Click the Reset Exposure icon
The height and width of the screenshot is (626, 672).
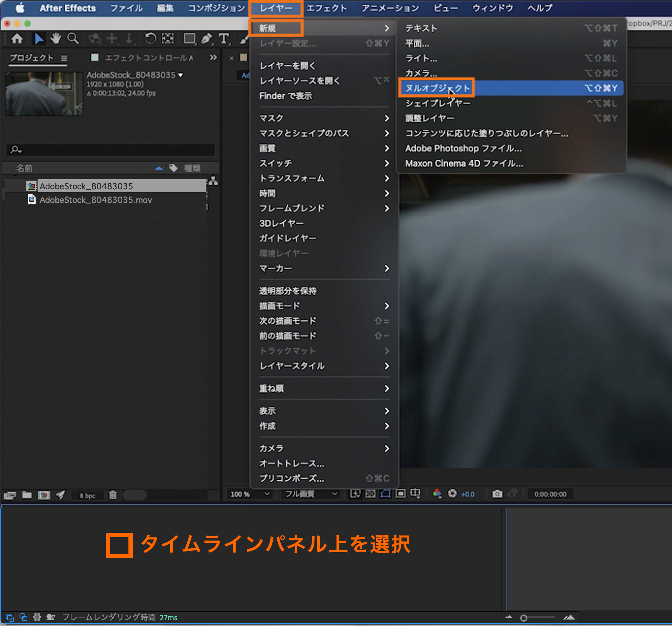coord(452,494)
